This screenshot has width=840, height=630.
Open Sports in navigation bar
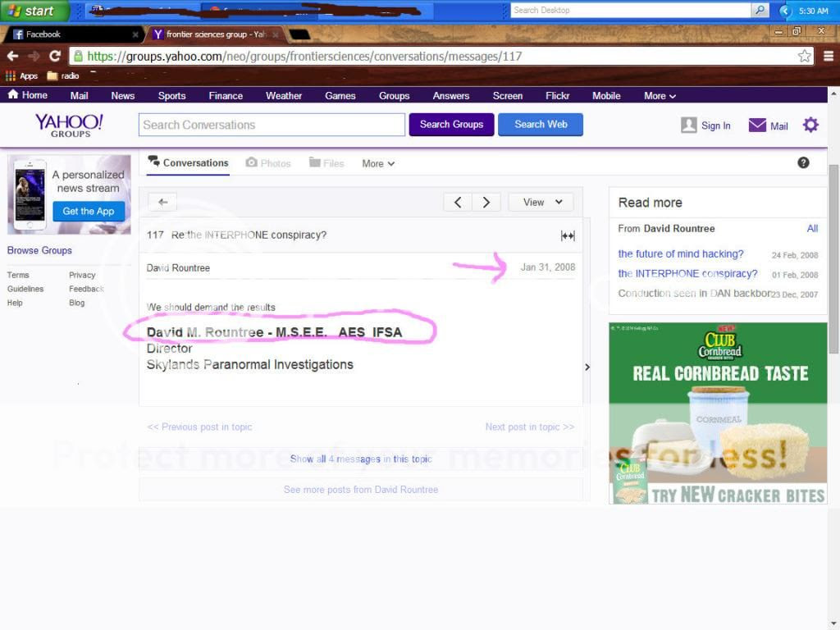pos(171,96)
